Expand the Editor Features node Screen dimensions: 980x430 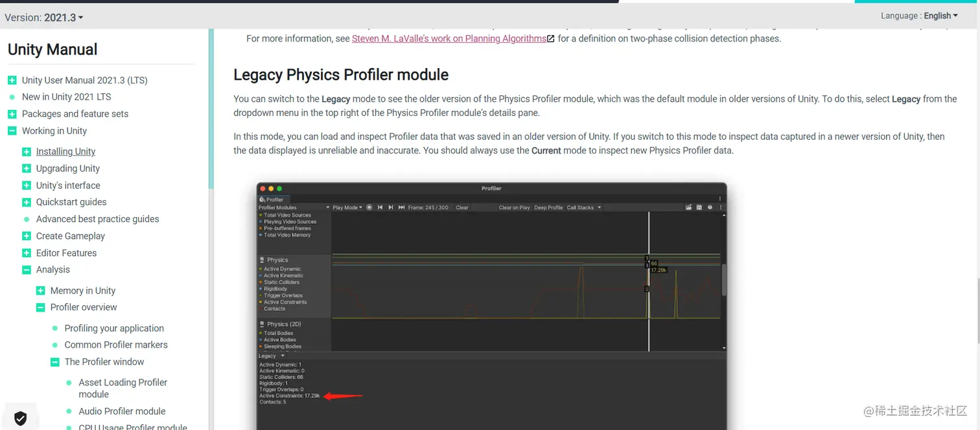[27, 253]
